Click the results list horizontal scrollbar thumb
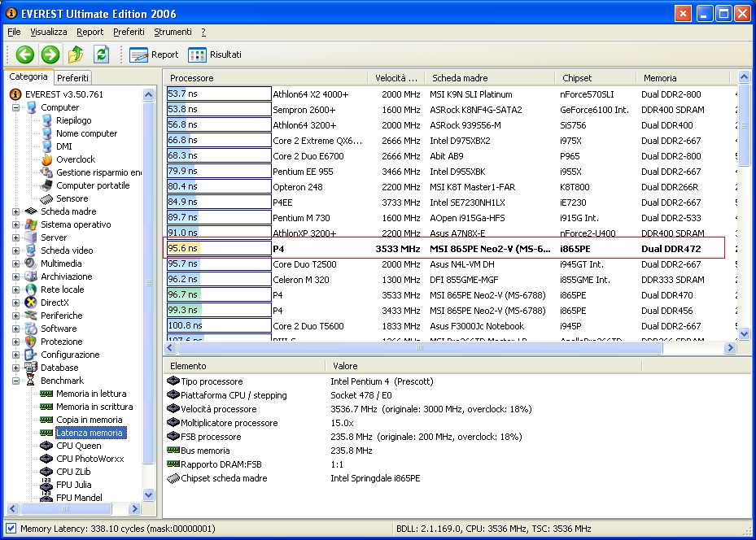The image size is (756, 540). tap(420, 347)
